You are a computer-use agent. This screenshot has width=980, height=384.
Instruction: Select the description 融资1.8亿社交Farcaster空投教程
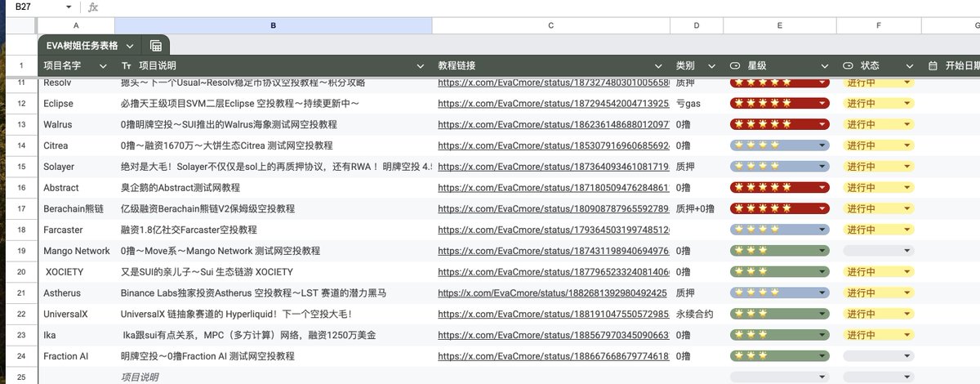(x=274, y=230)
